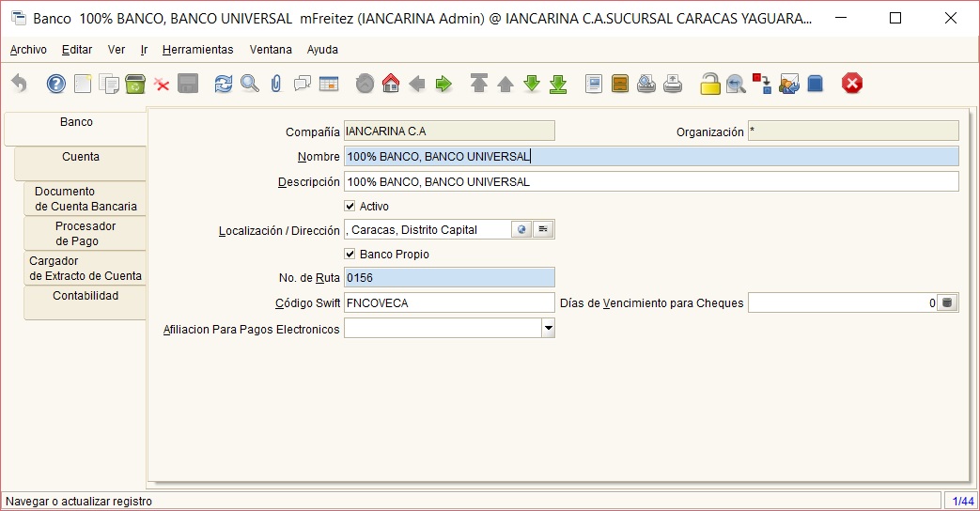
Task: Jump to first record with the top arrow icon
Action: (479, 83)
